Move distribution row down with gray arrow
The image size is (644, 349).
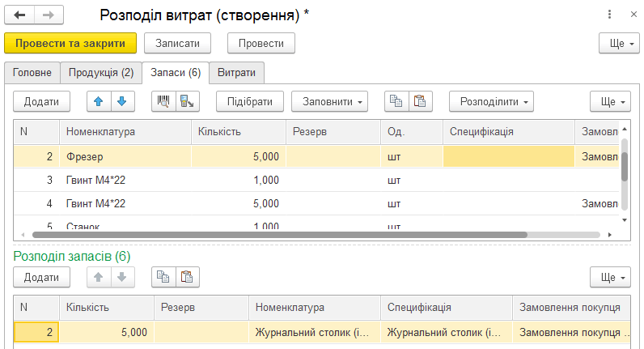click(x=122, y=278)
